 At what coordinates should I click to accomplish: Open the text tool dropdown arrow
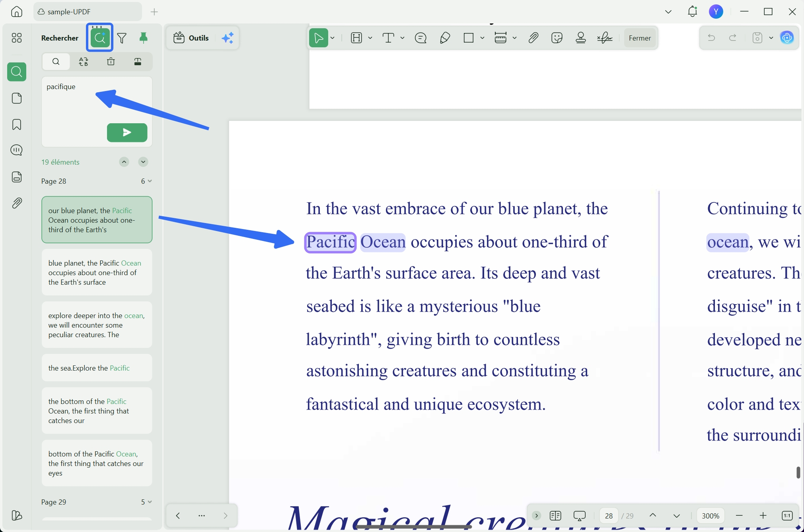402,38
